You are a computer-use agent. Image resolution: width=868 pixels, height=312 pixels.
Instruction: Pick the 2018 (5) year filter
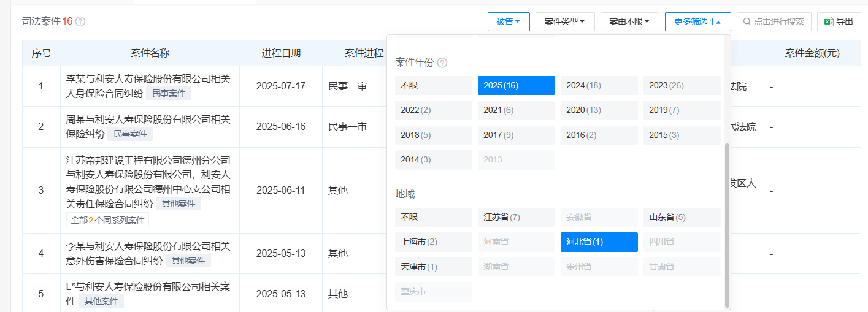point(434,135)
